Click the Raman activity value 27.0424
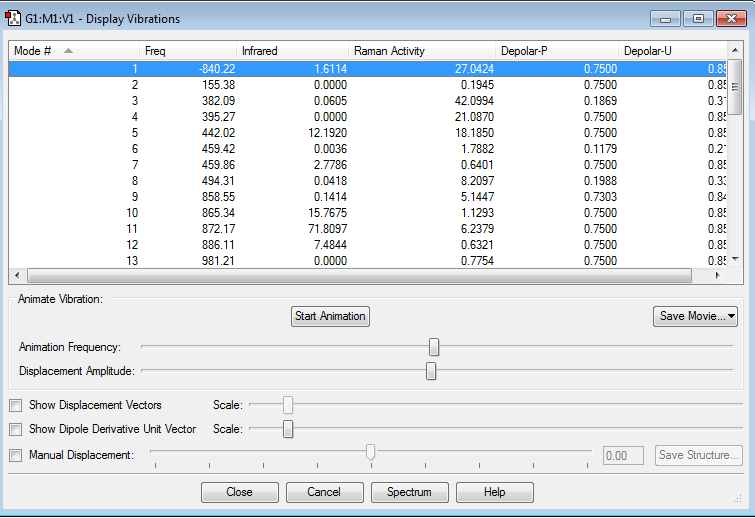This screenshot has height=518, width=755. coord(474,69)
